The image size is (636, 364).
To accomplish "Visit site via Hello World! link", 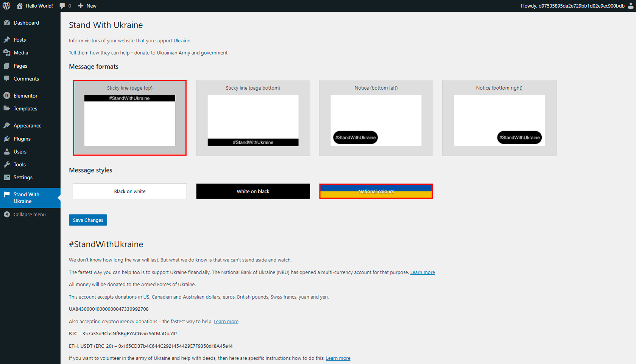I will pyautogui.click(x=39, y=6).
